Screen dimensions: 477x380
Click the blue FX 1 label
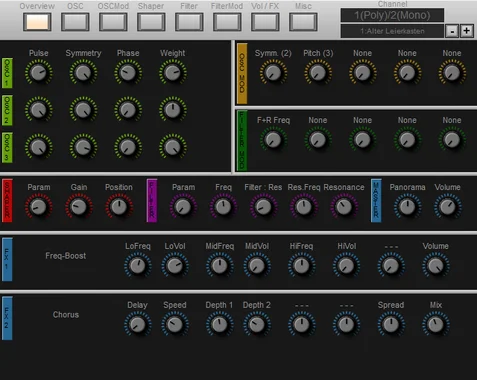click(7, 259)
